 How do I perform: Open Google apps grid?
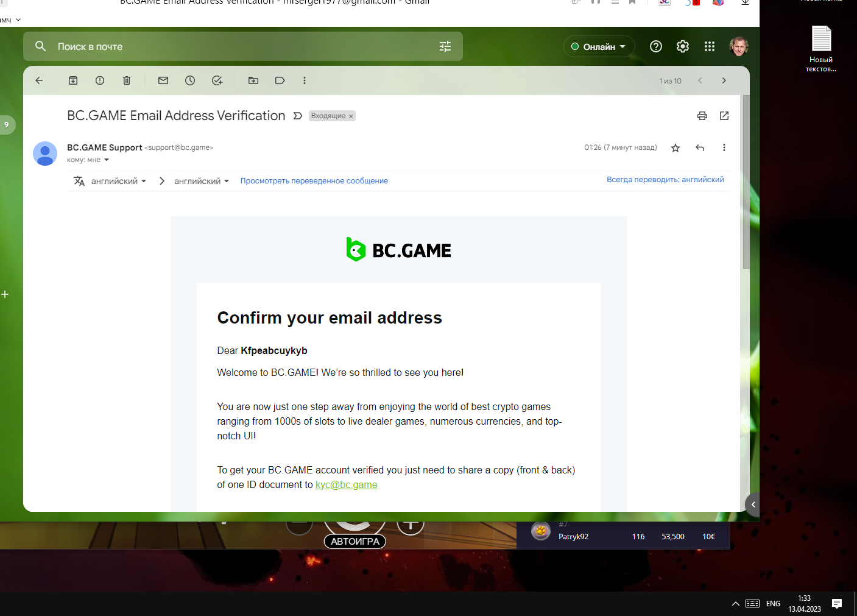click(710, 46)
